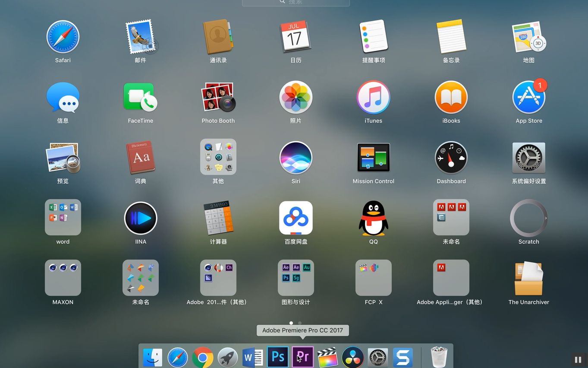Launch Photo Booth
The image size is (588, 368).
(218, 97)
